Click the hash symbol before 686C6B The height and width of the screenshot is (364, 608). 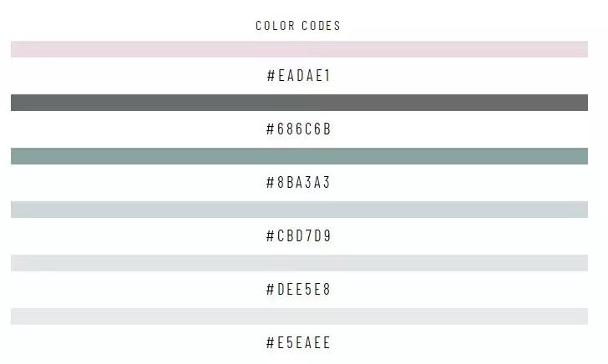click(x=271, y=129)
